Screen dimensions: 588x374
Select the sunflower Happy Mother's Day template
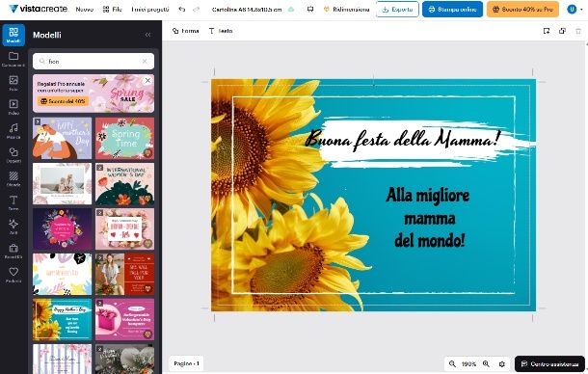[62, 320]
